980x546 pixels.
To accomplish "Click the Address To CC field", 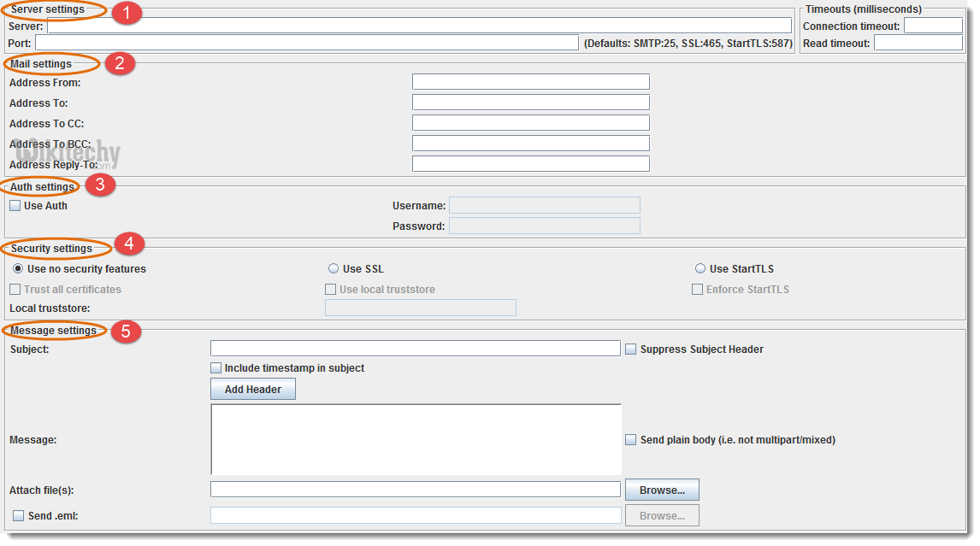I will click(x=530, y=123).
